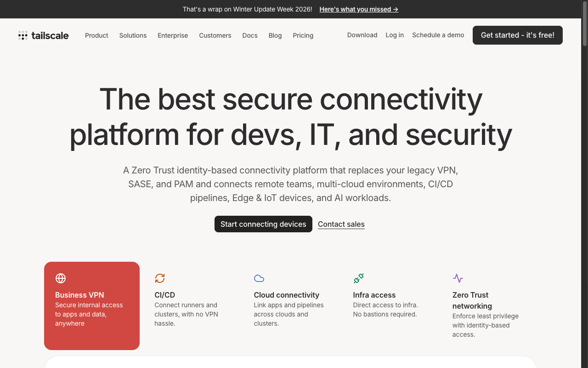Click Schedule a demo
The image size is (588, 368).
click(438, 35)
